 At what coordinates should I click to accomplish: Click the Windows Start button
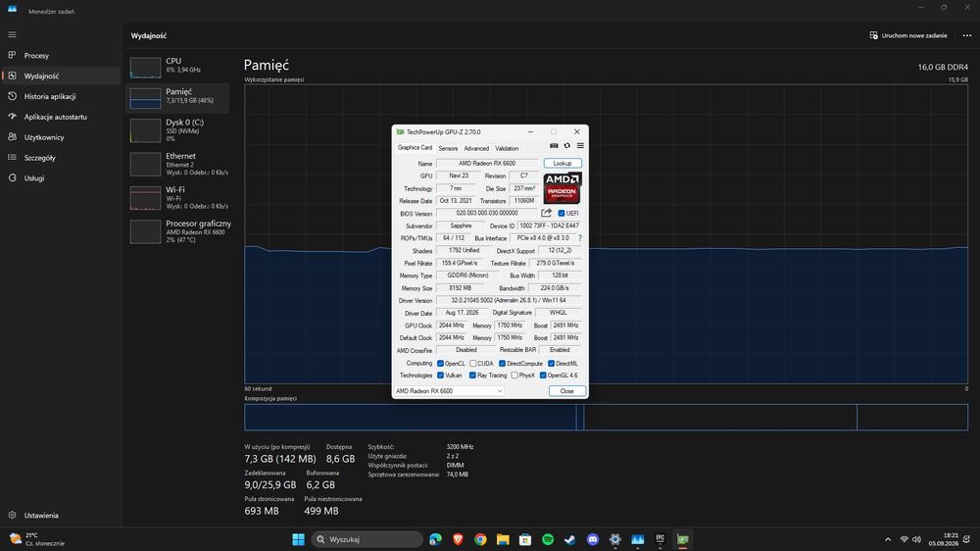pyautogui.click(x=298, y=539)
